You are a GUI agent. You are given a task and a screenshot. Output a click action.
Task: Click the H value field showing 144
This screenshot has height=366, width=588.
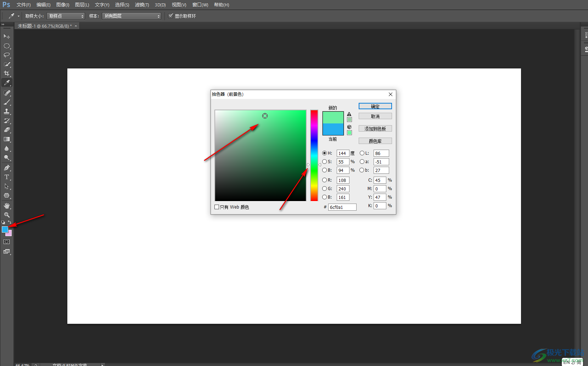pyautogui.click(x=343, y=153)
